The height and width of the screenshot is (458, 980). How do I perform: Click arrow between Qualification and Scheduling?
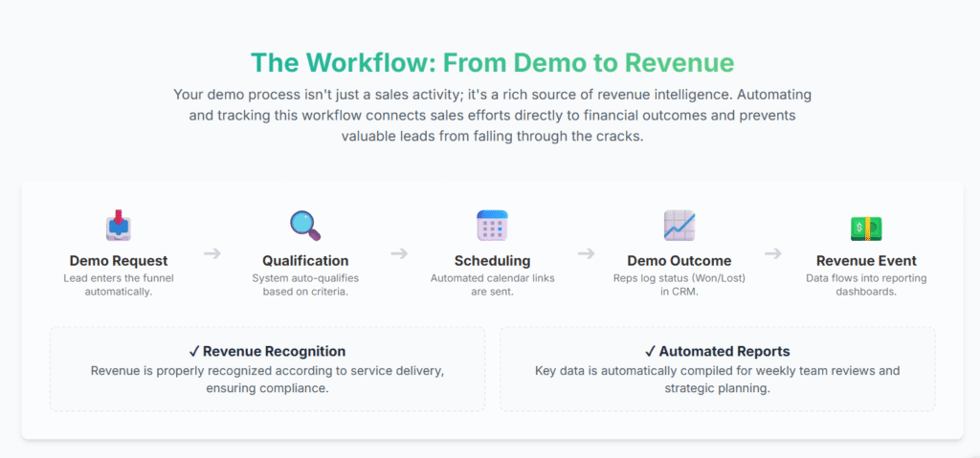click(x=399, y=253)
